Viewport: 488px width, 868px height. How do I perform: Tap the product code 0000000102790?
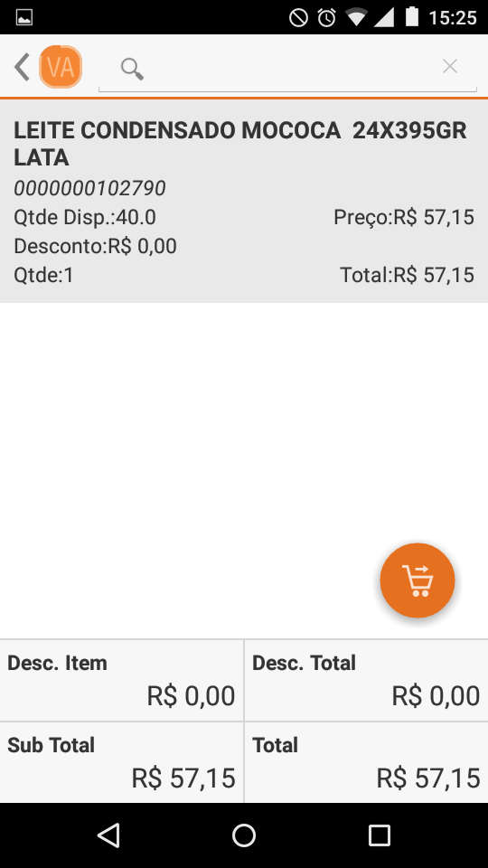coord(89,189)
